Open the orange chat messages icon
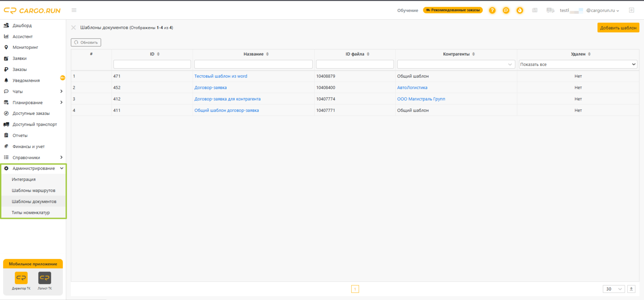 click(506, 10)
